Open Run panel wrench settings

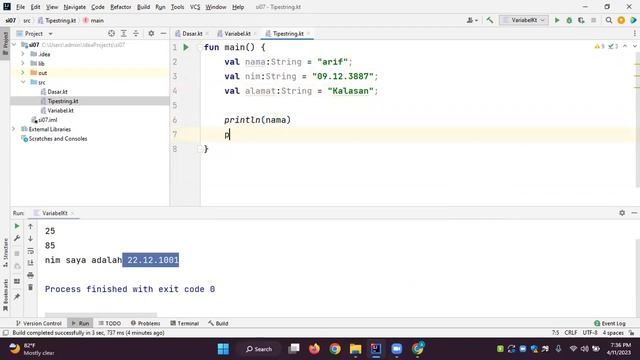click(x=17, y=238)
